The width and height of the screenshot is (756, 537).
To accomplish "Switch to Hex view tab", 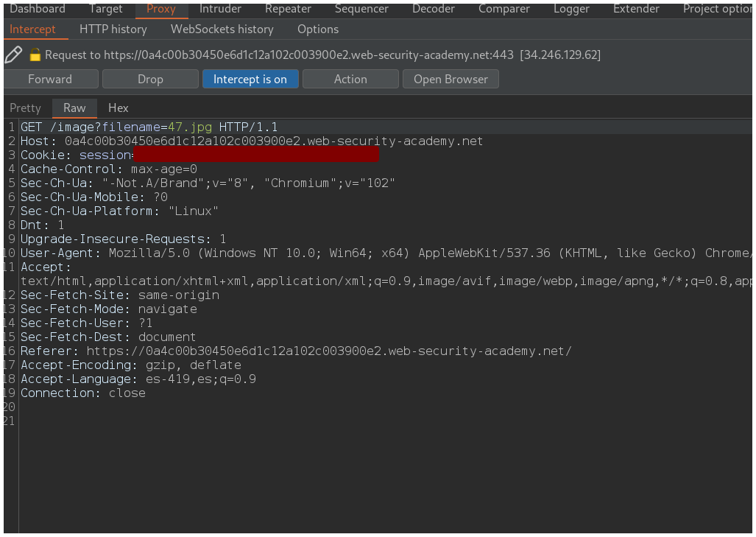I will (x=118, y=108).
